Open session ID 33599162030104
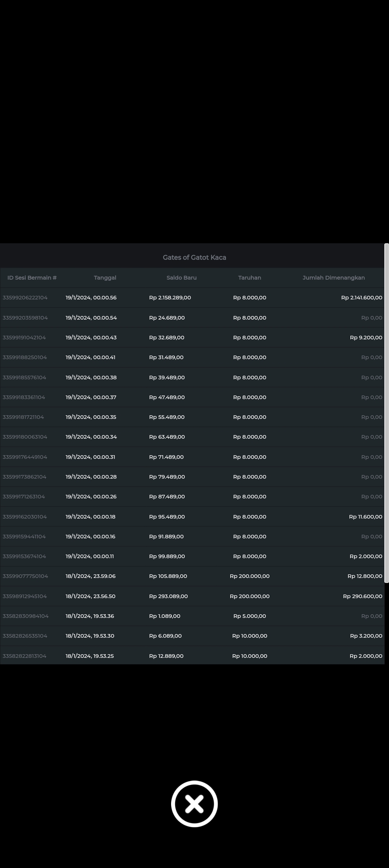 pos(25,517)
